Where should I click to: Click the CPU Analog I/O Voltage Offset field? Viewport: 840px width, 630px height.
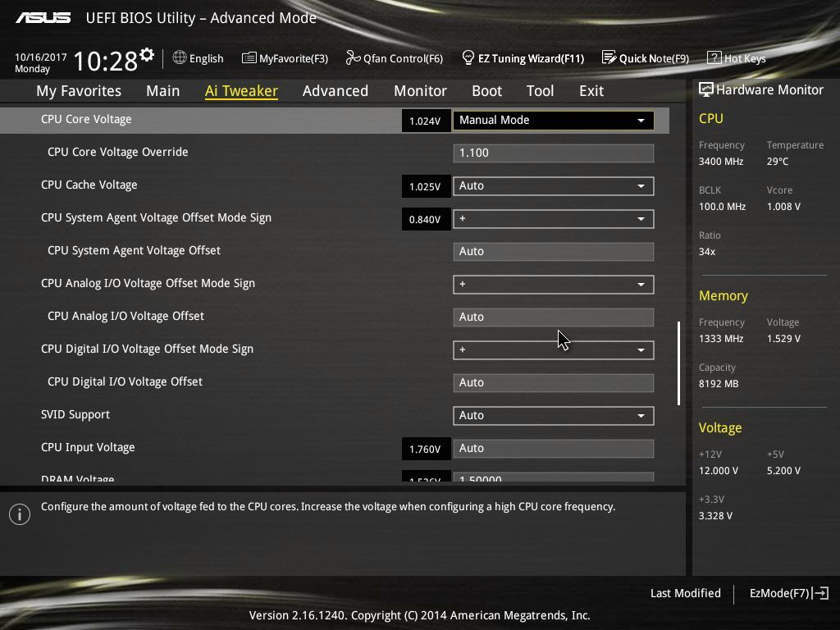[x=554, y=317]
